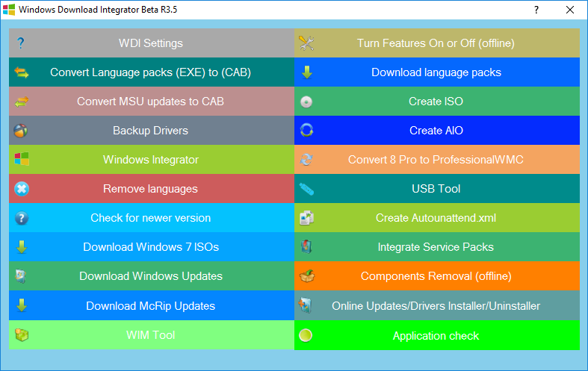
Task: Select Convert MSU updates to CAB
Action: point(152,102)
